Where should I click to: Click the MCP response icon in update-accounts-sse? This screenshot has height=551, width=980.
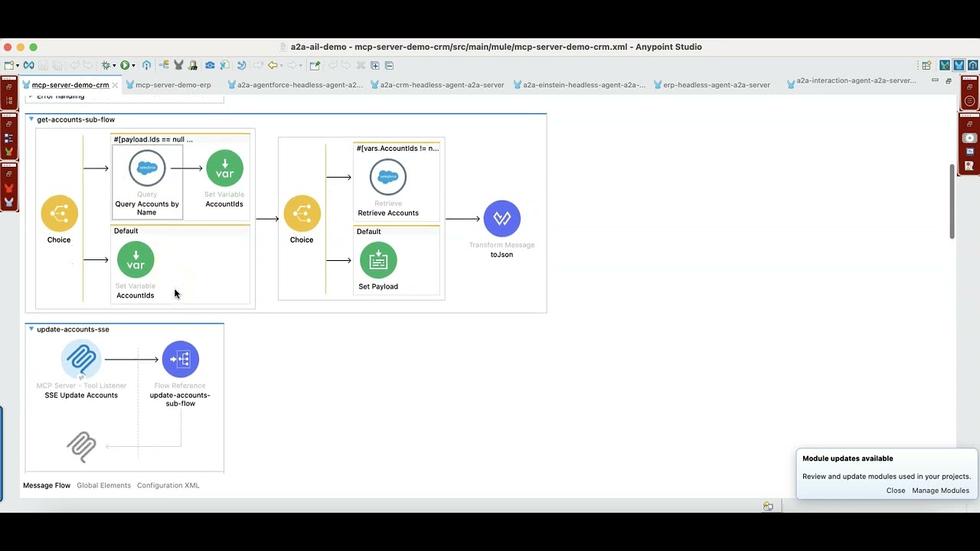(81, 446)
